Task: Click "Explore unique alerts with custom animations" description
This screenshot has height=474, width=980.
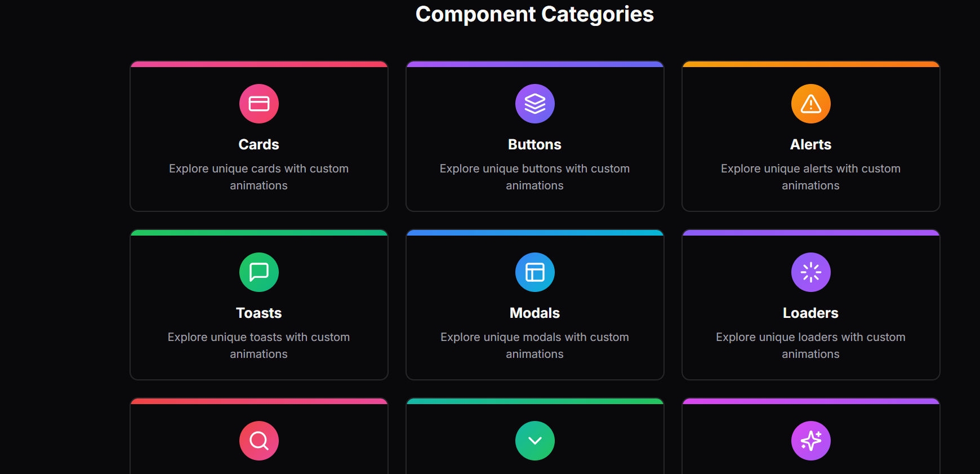Action: [811, 177]
